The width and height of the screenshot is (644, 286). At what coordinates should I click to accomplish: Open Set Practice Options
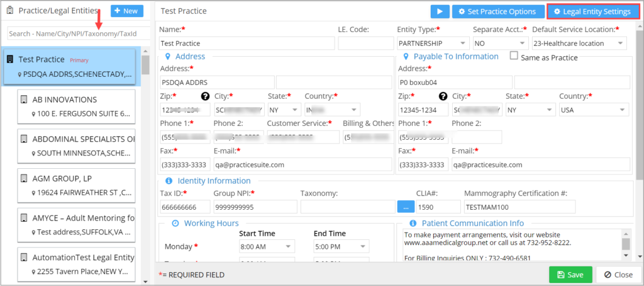[497, 11]
